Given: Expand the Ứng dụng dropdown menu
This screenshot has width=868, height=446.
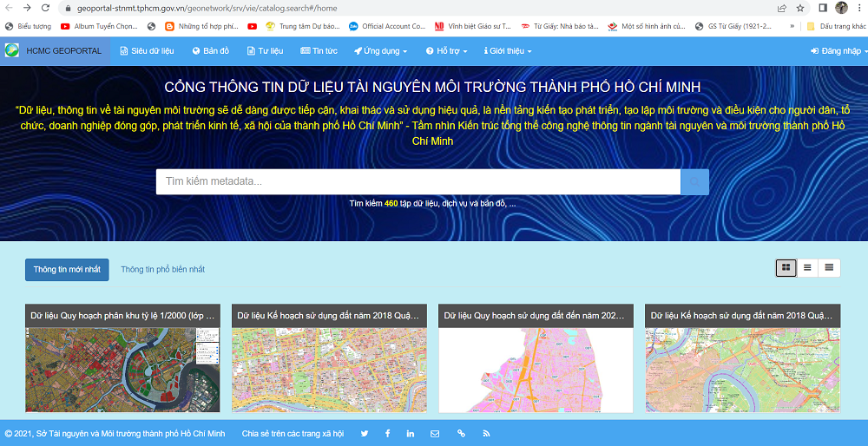Looking at the screenshot, I should click(380, 51).
